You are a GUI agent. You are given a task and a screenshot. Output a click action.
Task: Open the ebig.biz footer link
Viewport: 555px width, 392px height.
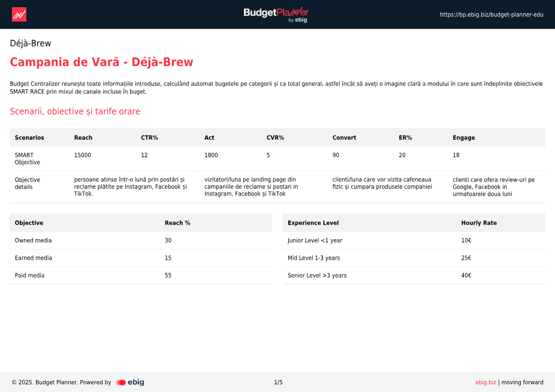485,382
